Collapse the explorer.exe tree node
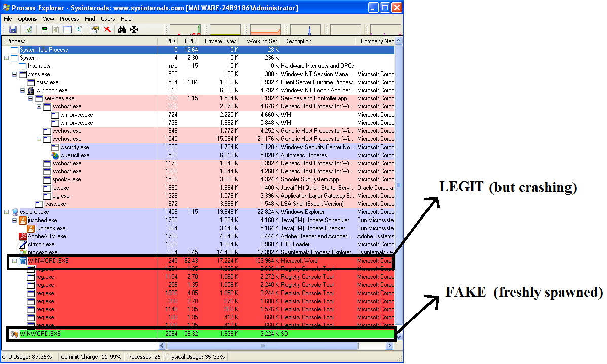This screenshot has width=607, height=364. click(x=6, y=212)
